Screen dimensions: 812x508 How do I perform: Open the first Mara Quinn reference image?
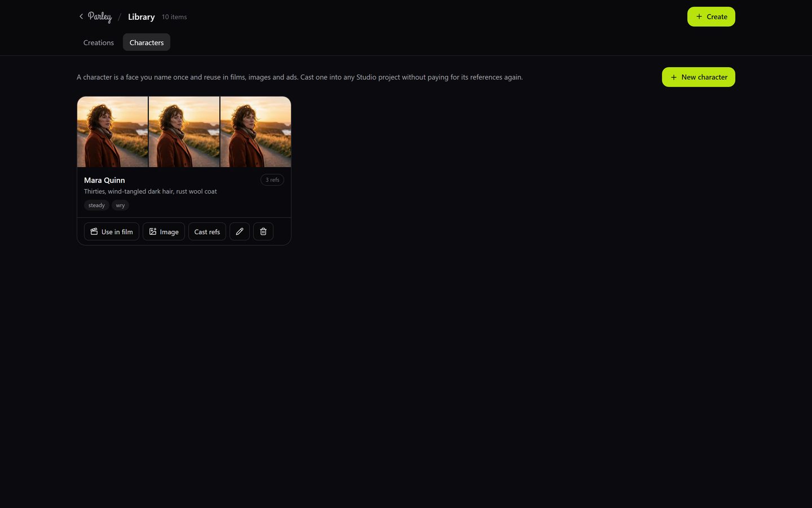pos(112,132)
